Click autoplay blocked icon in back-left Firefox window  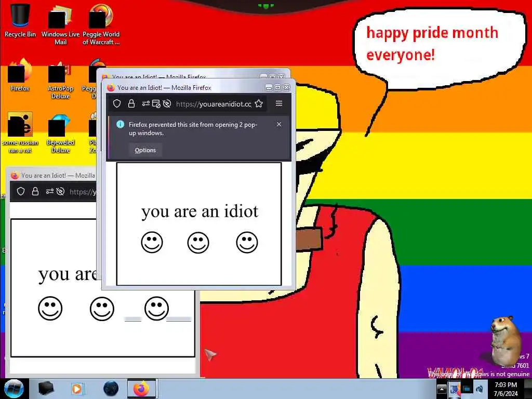[60, 191]
